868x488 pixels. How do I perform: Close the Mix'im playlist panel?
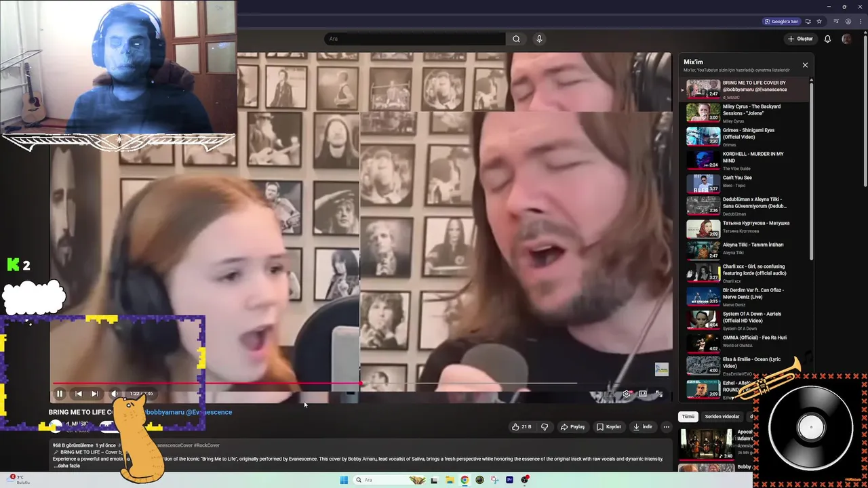pos(805,65)
